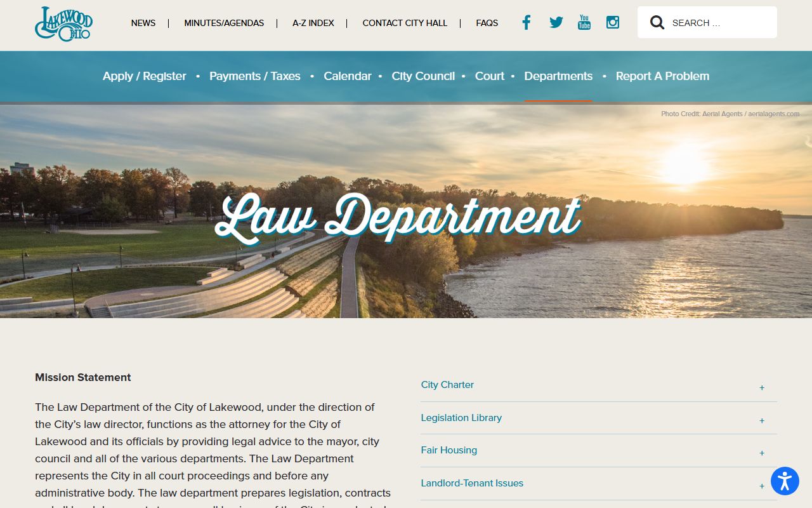Select City Council in navigation bar
This screenshot has height=508, width=812.
(423, 76)
